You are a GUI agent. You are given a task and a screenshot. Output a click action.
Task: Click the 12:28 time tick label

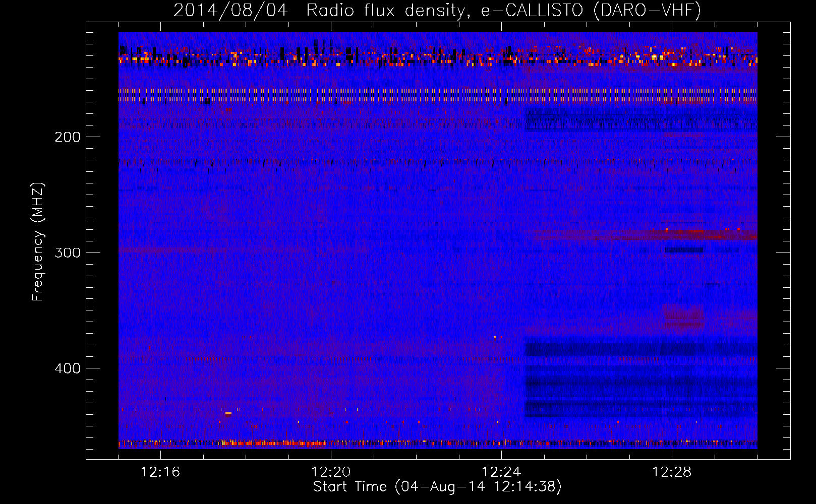point(672,472)
